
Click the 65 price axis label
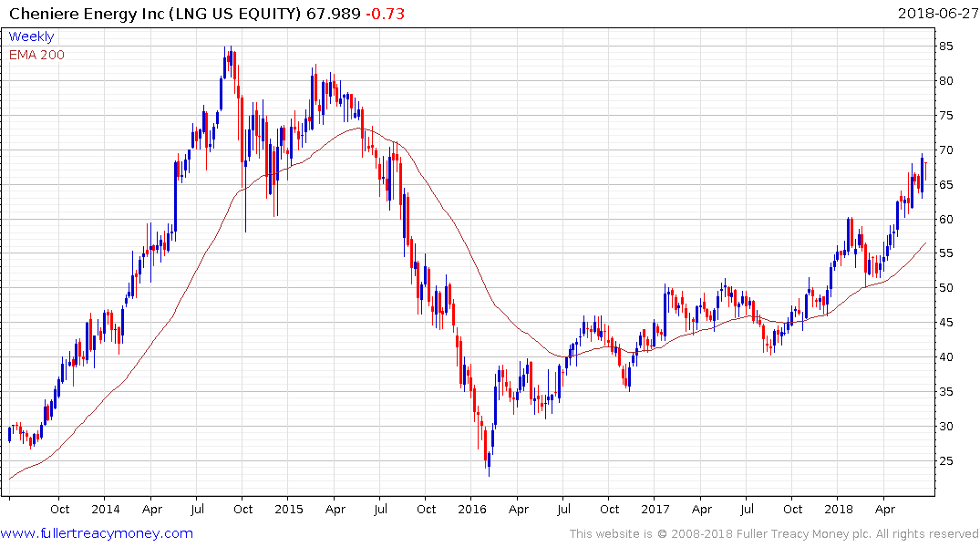point(945,184)
